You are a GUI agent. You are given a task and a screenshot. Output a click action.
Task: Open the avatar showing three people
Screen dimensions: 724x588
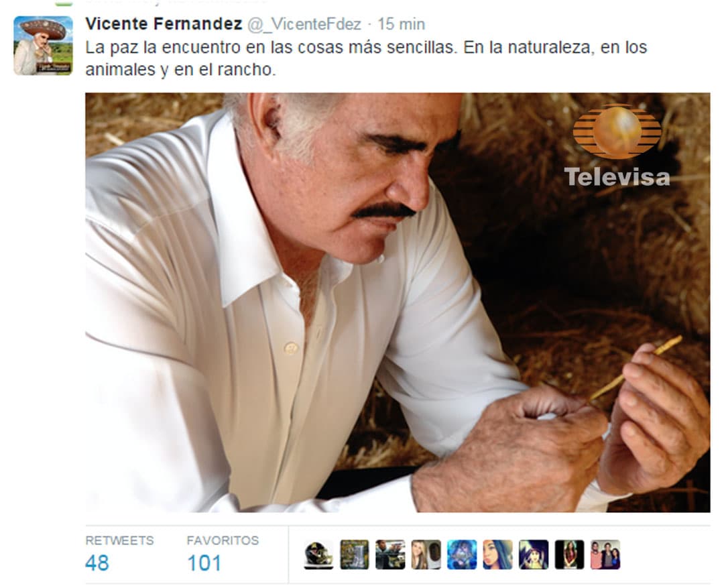point(605,554)
